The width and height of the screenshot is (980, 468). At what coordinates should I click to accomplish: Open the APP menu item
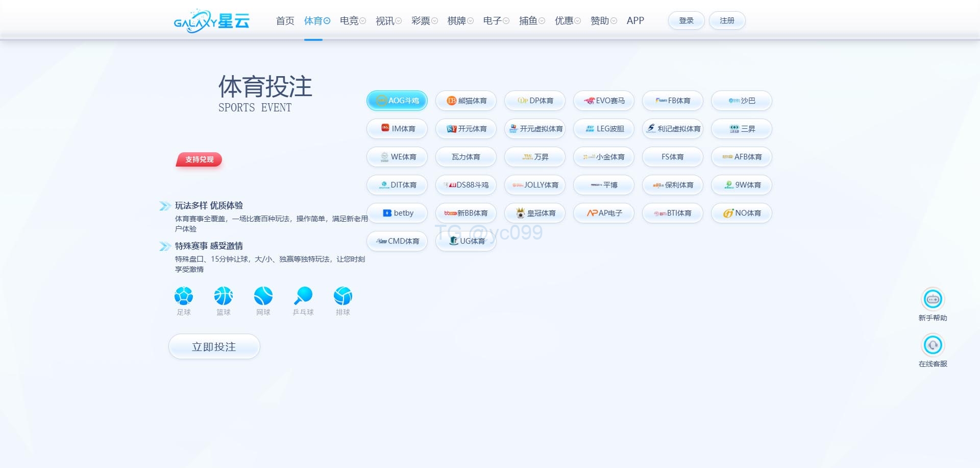(635, 21)
